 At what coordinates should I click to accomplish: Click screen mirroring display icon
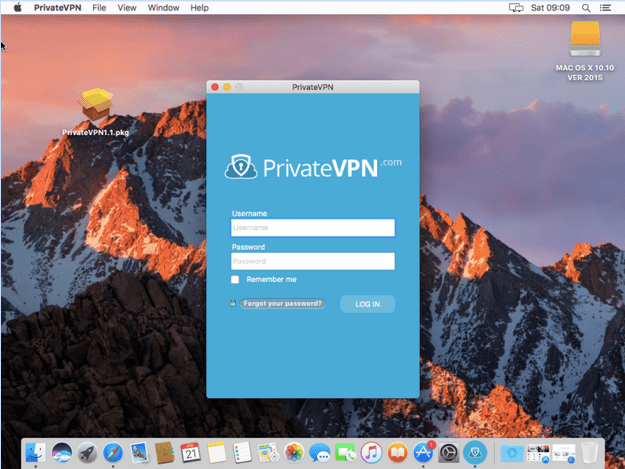[x=516, y=8]
